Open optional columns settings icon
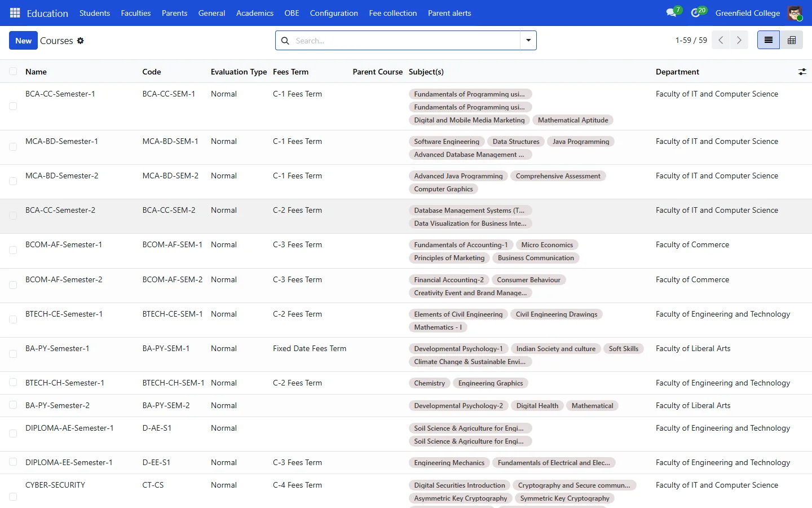 click(802, 72)
